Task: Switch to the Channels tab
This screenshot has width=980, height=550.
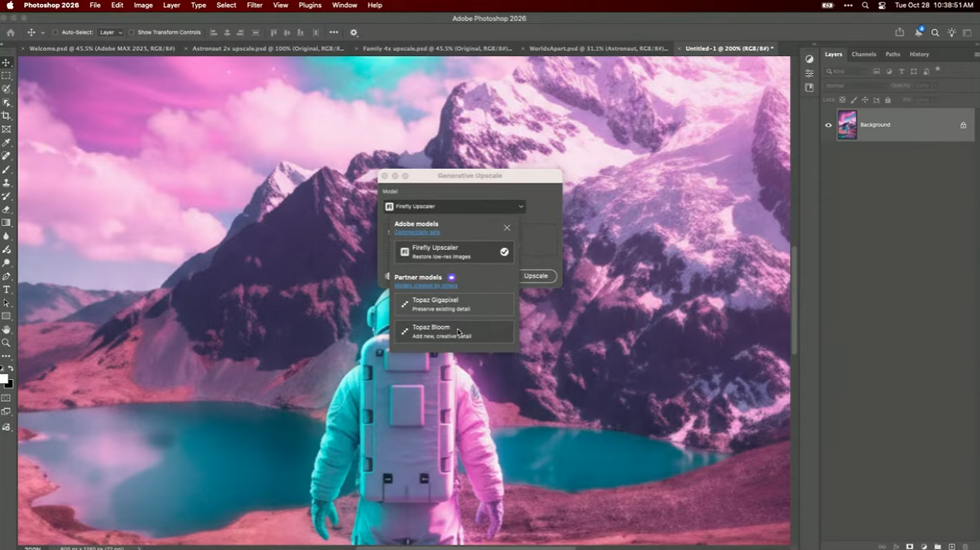Action: point(864,54)
